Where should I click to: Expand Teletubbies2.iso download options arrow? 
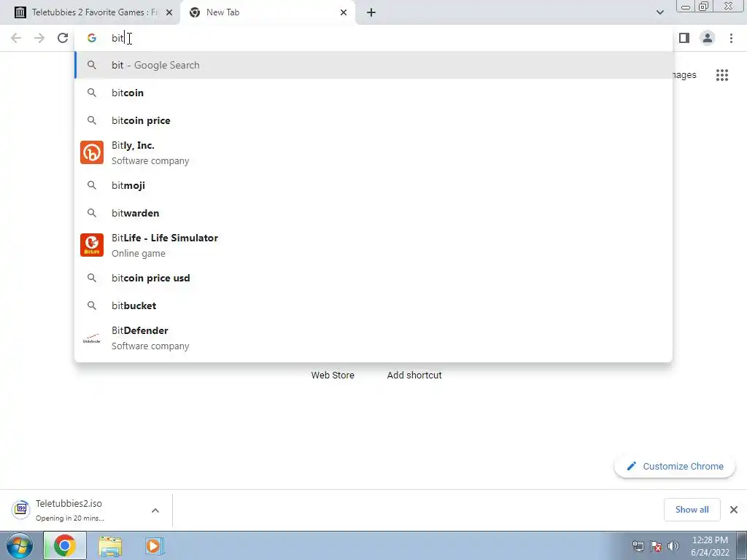coord(155,510)
